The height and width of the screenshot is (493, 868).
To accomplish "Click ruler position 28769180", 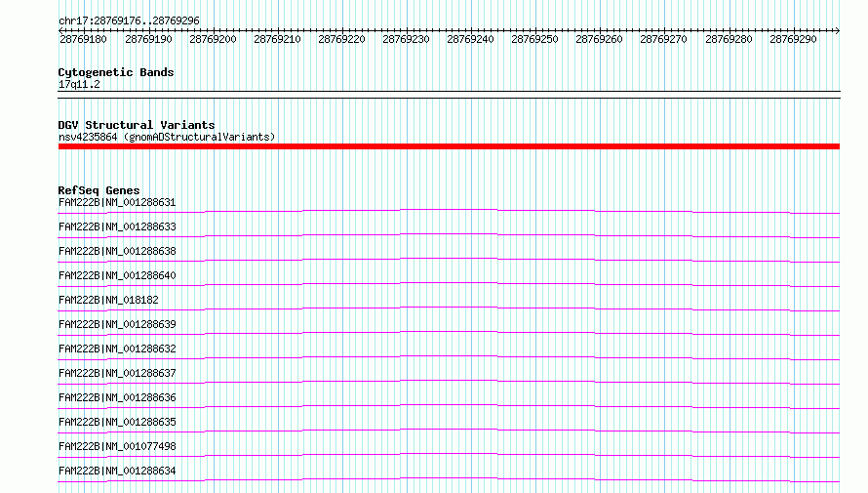I will click(x=83, y=39).
